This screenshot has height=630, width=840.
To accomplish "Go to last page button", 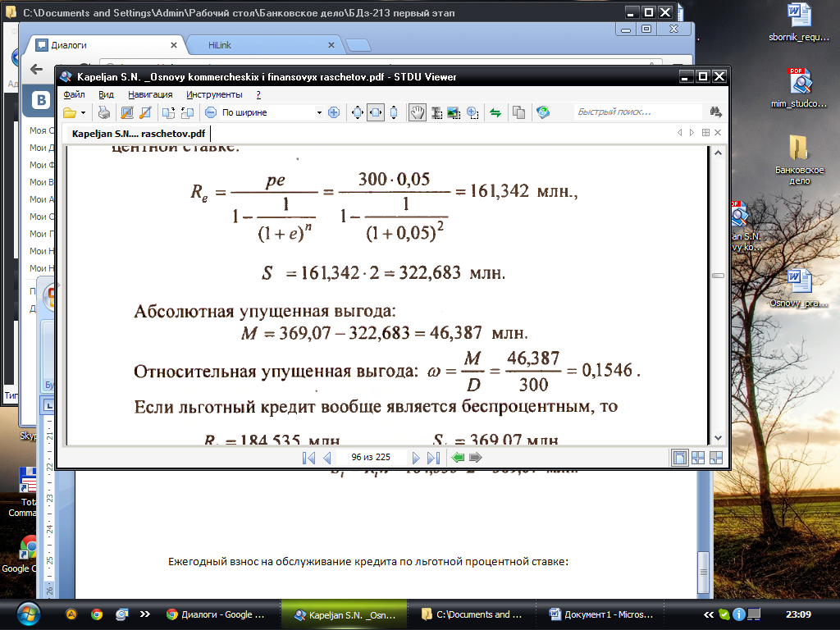I will click(433, 458).
